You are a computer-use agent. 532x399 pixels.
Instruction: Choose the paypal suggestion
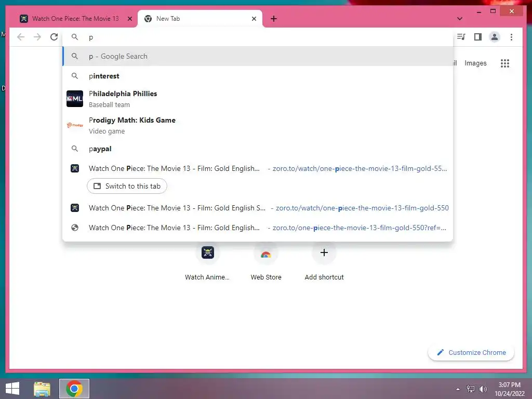[x=258, y=149]
